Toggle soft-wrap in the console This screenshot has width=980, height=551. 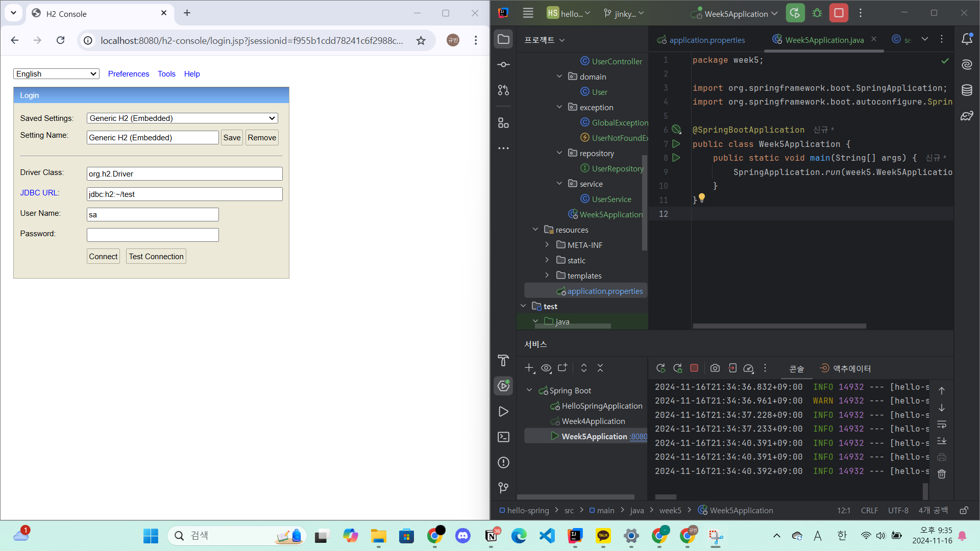(x=942, y=424)
